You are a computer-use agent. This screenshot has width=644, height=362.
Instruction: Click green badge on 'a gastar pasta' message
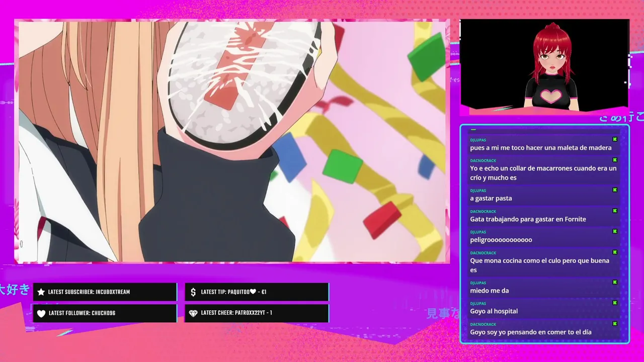[615, 190]
